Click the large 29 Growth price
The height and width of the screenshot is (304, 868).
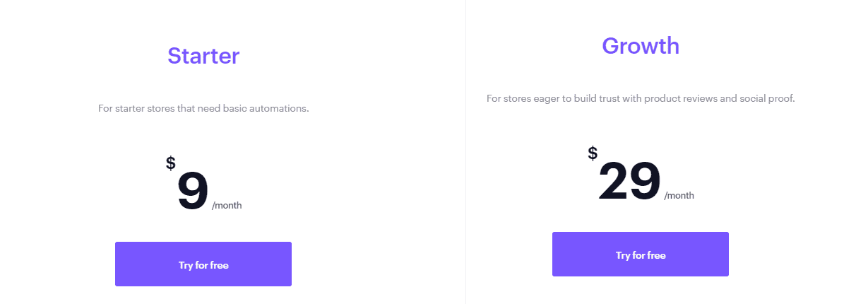[x=629, y=181]
